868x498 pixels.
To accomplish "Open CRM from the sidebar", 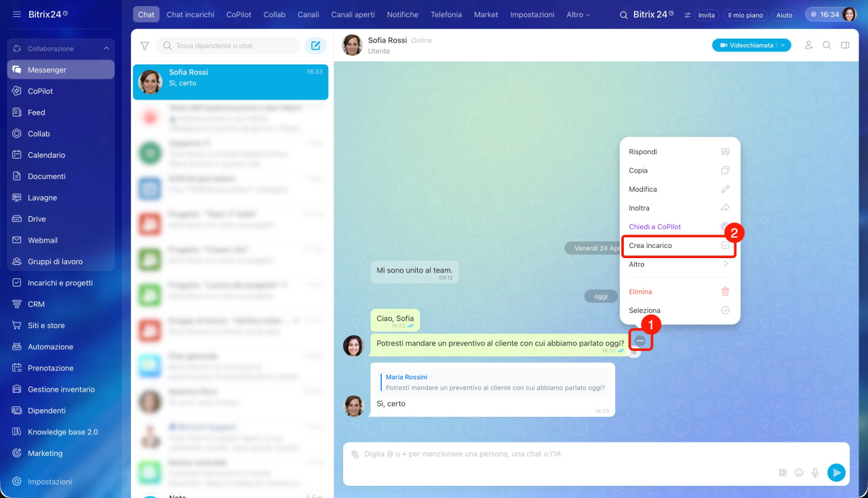I will click(x=61, y=304).
